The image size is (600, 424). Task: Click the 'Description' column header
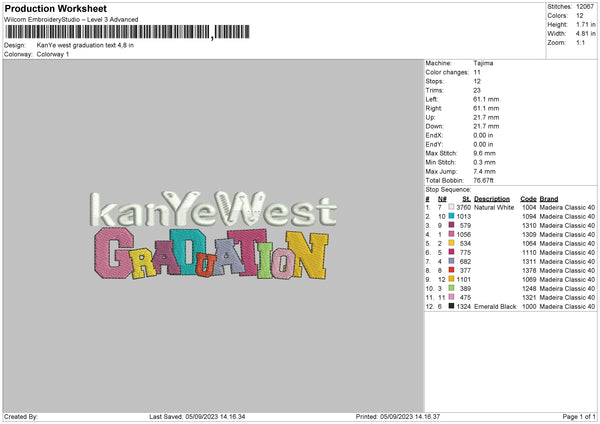(x=492, y=199)
